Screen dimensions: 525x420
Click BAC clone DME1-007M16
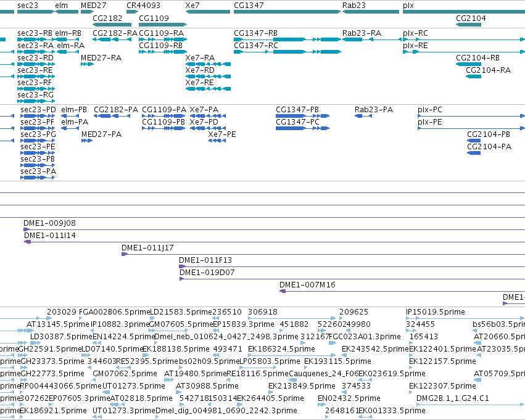307,285
